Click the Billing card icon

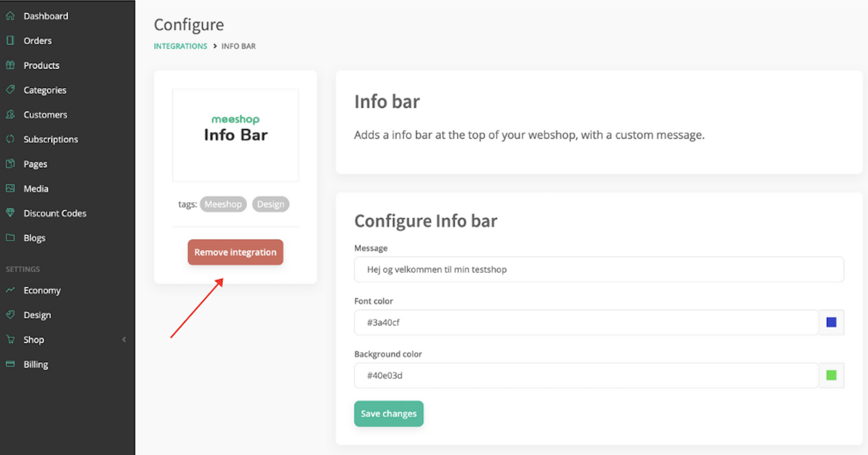pyautogui.click(x=10, y=364)
